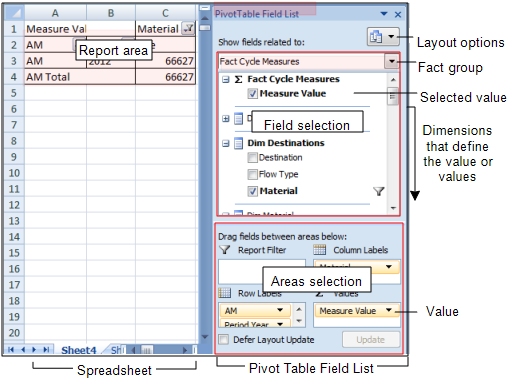Viewport: 526px width, 385px height.
Task: Uncheck the Measure Value field
Action: 252,94
